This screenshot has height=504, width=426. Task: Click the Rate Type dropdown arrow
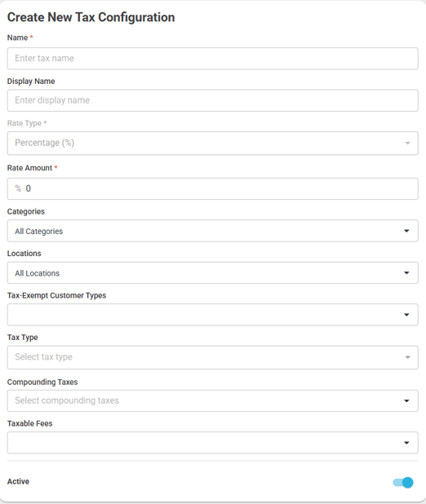pos(407,143)
